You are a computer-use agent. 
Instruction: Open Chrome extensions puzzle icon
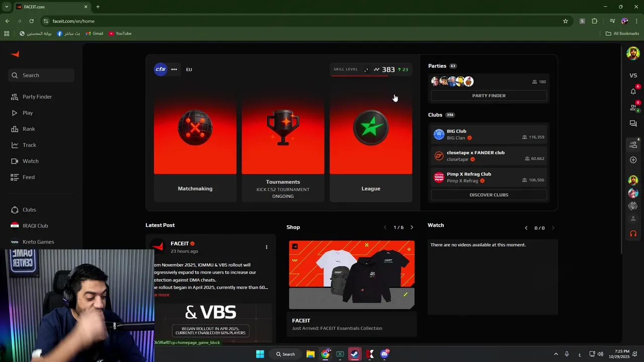pyautogui.click(x=594, y=21)
